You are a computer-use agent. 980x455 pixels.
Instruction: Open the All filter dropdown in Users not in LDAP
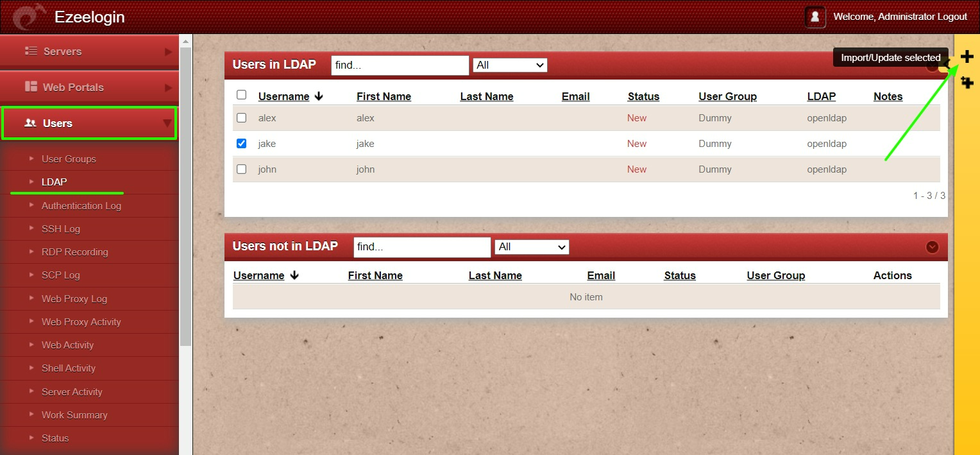tap(532, 246)
